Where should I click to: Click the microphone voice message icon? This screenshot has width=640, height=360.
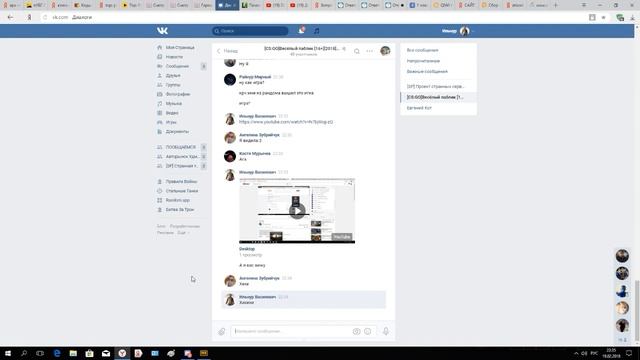(x=386, y=331)
